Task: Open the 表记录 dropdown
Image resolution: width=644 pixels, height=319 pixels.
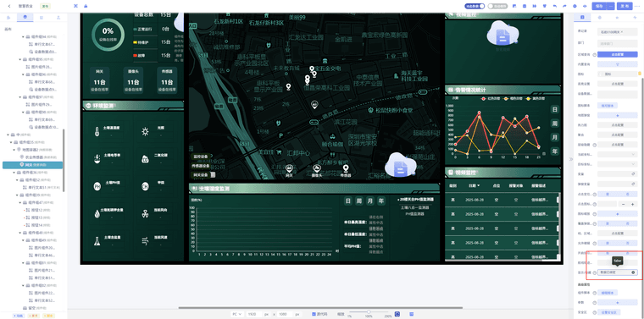Action: [617, 31]
